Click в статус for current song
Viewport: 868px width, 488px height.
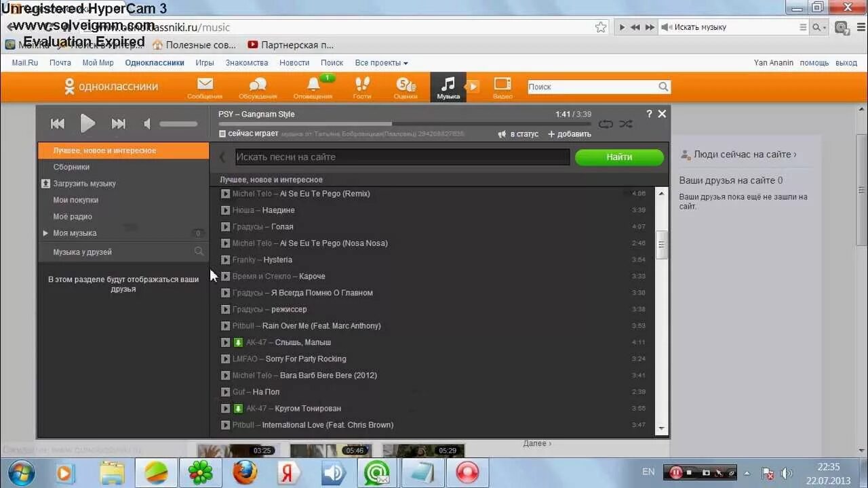(x=519, y=134)
